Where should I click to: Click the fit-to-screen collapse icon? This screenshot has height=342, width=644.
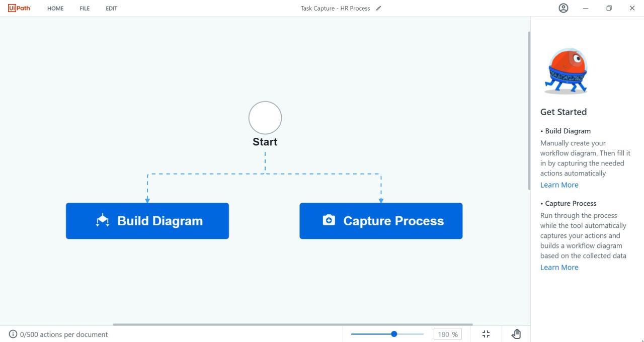tap(486, 334)
